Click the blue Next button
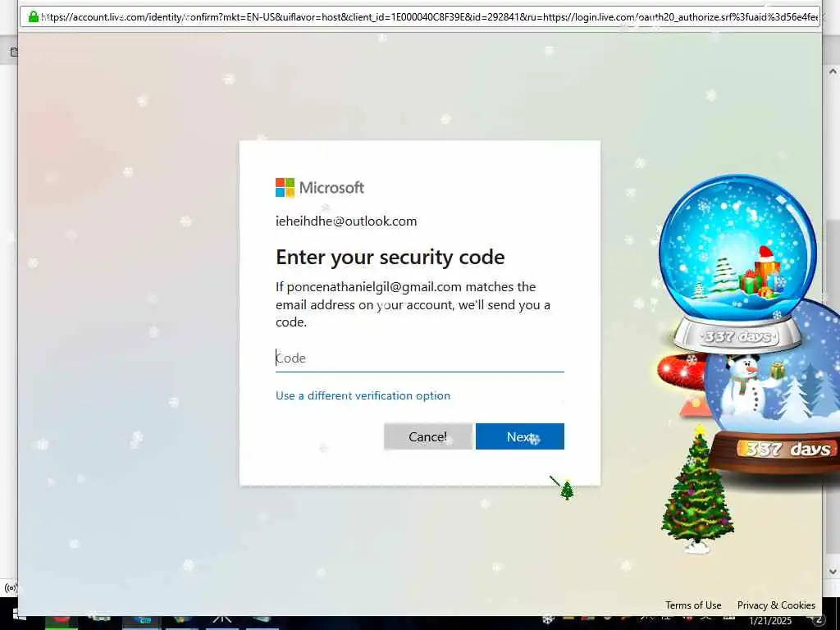This screenshot has height=630, width=840. click(519, 436)
